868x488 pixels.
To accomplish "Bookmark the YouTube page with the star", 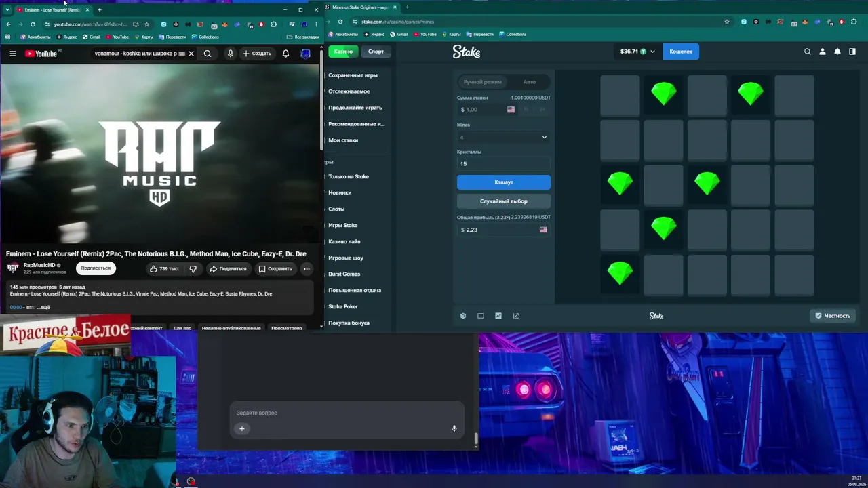I will tap(146, 24).
